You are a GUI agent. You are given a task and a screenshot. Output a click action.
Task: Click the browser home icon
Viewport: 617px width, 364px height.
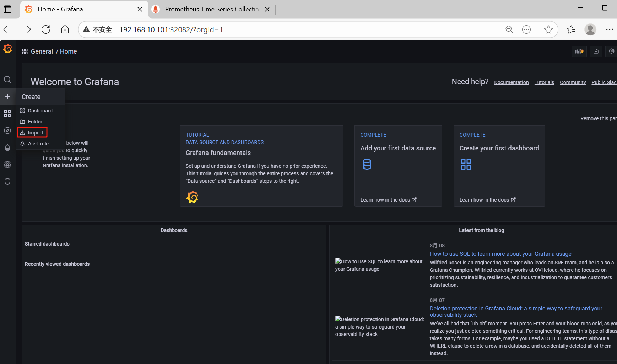coord(65,29)
